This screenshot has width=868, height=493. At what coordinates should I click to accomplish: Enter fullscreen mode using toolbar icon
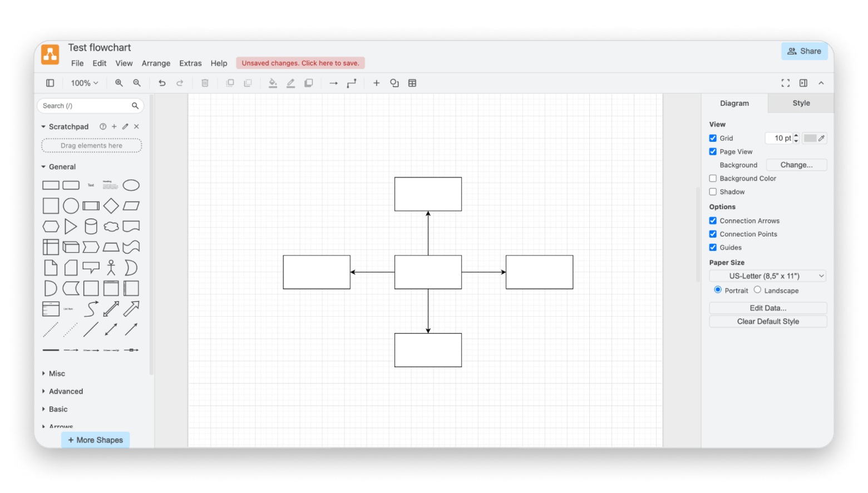785,83
